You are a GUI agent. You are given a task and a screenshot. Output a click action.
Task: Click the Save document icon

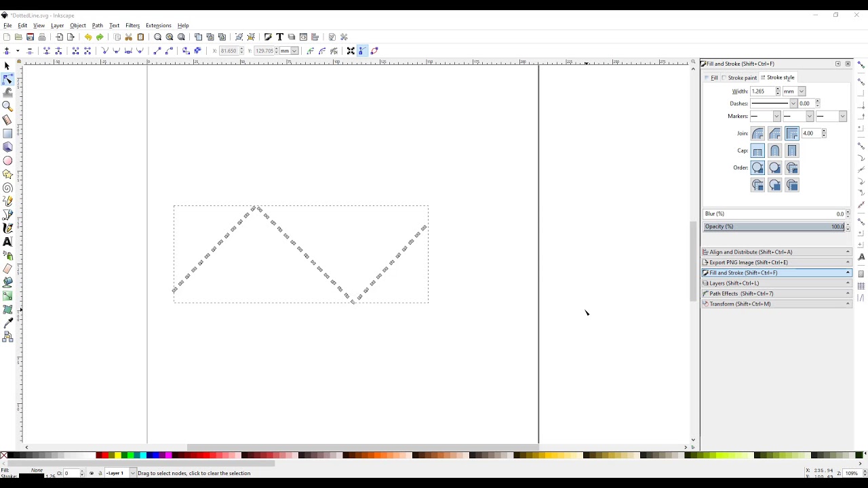pyautogui.click(x=30, y=37)
